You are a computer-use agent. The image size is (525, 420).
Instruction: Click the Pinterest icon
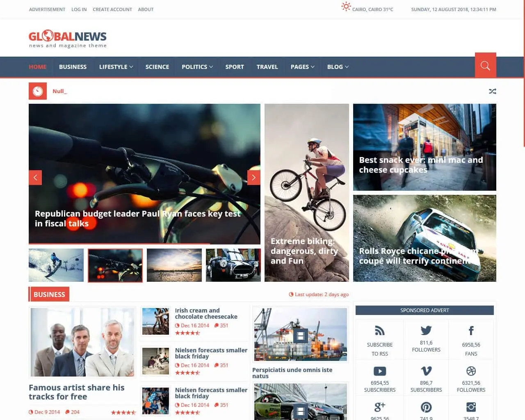(426, 407)
